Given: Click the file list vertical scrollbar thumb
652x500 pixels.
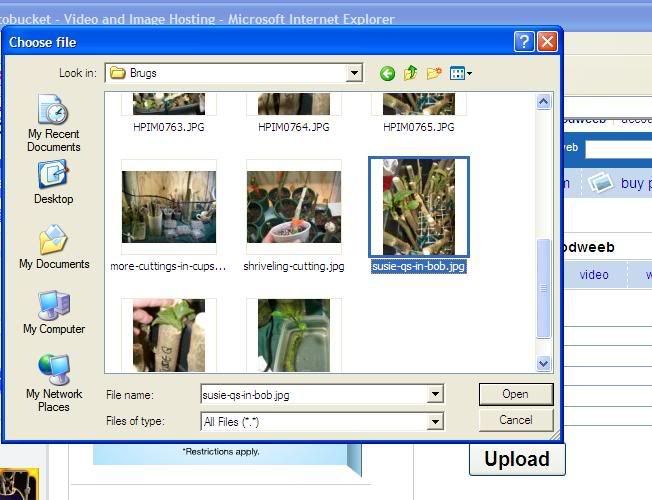Looking at the screenshot, I should 543,288.
